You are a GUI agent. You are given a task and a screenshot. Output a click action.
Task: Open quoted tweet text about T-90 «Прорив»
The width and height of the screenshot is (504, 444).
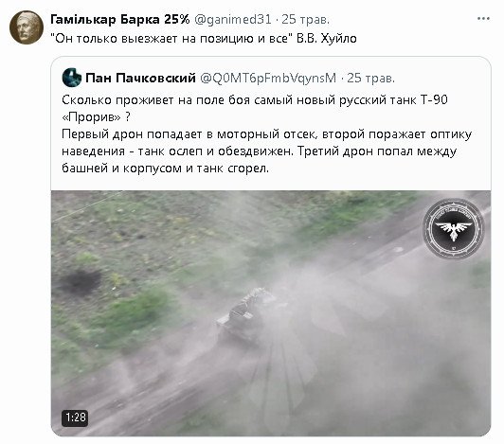[267, 133]
